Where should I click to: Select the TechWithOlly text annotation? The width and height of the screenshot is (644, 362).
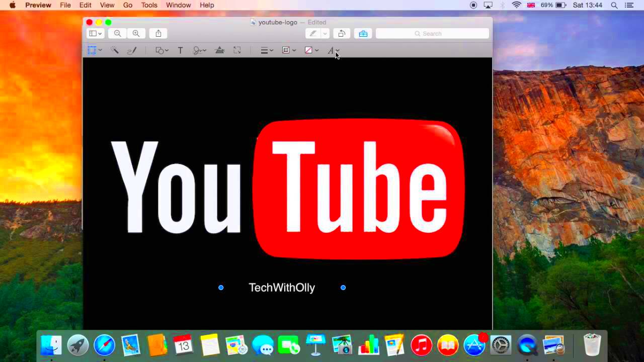click(282, 288)
